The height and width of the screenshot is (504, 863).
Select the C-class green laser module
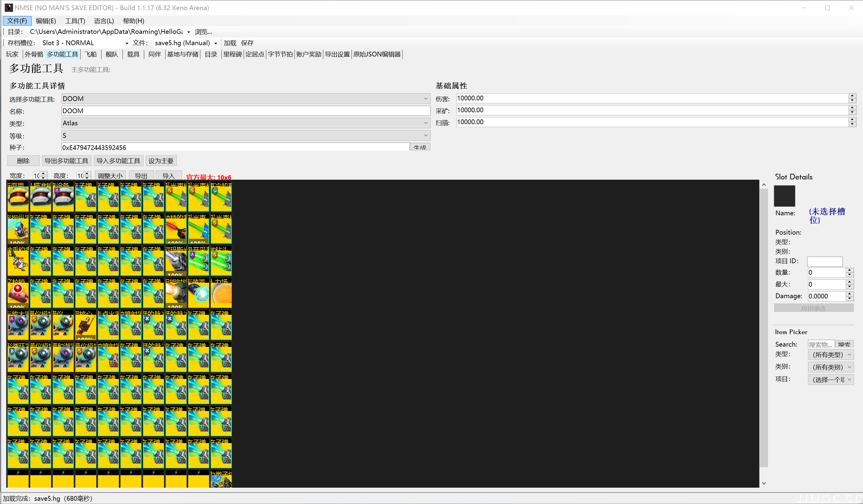221,197
